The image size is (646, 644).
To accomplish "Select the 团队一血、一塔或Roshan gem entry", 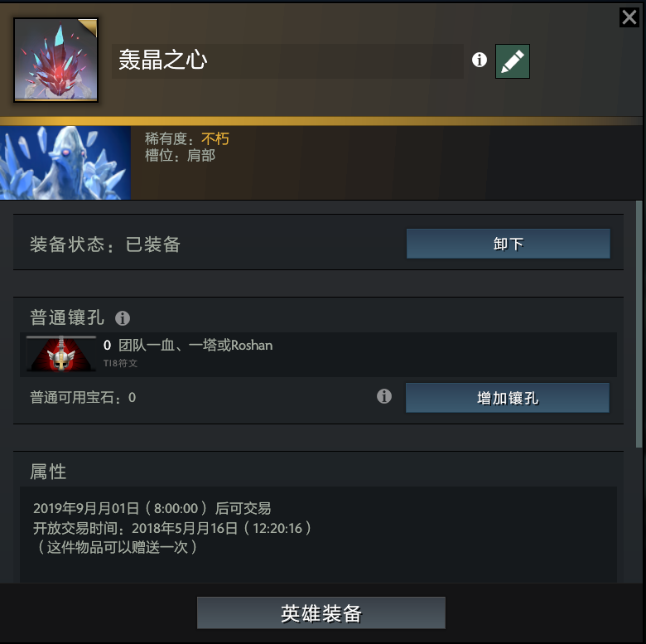I will pyautogui.click(x=318, y=354).
